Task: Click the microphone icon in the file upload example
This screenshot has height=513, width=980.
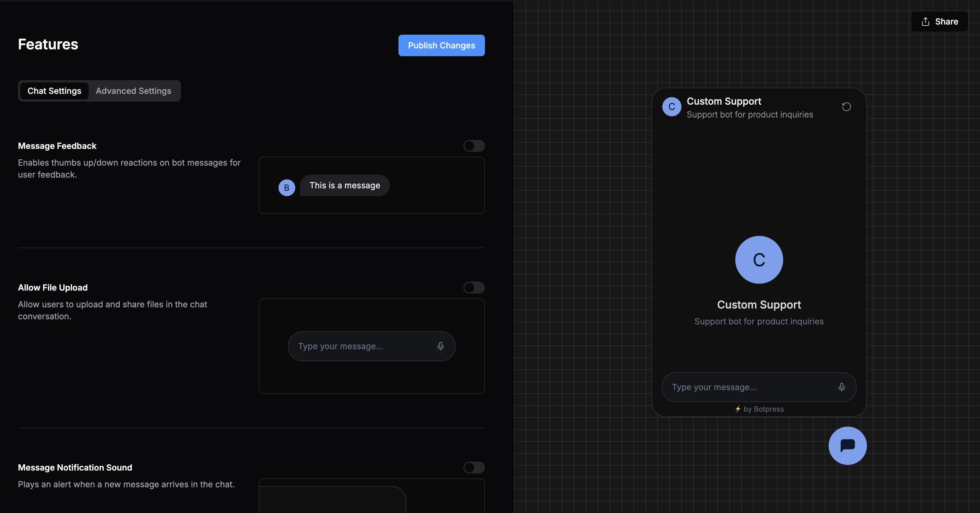Action: (440, 346)
